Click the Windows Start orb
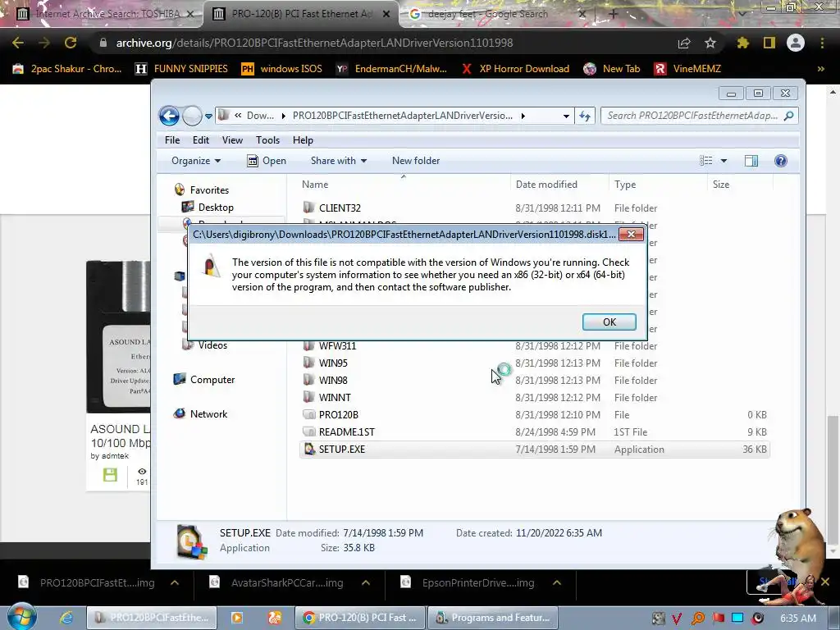The height and width of the screenshot is (630, 840). [21, 617]
